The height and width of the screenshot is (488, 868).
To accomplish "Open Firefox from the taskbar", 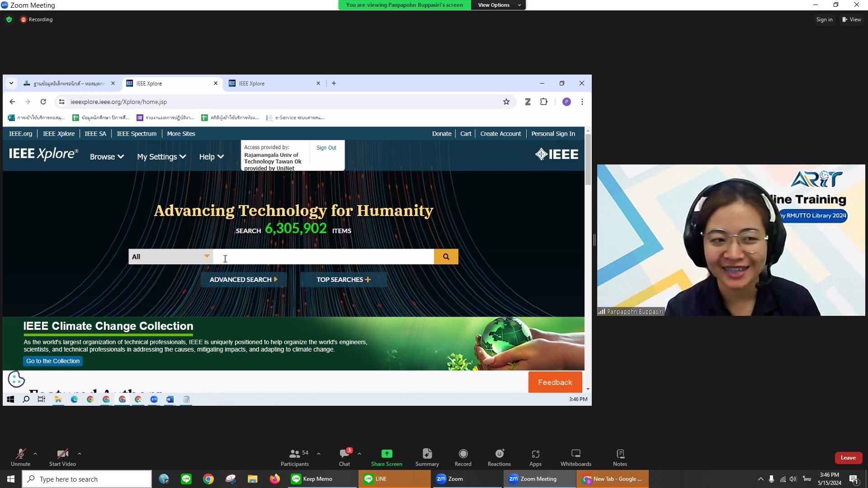I will click(x=274, y=479).
